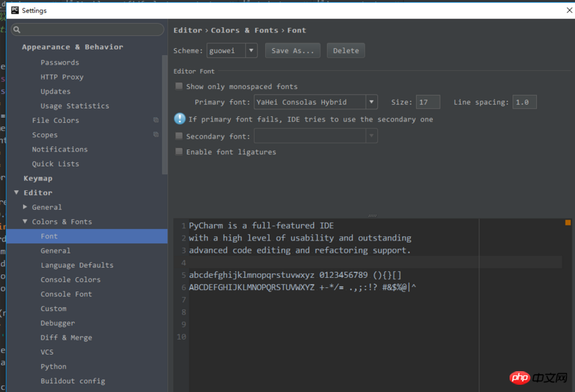Click the font Size input field
Screen dimensions: 575x392
(x=427, y=103)
